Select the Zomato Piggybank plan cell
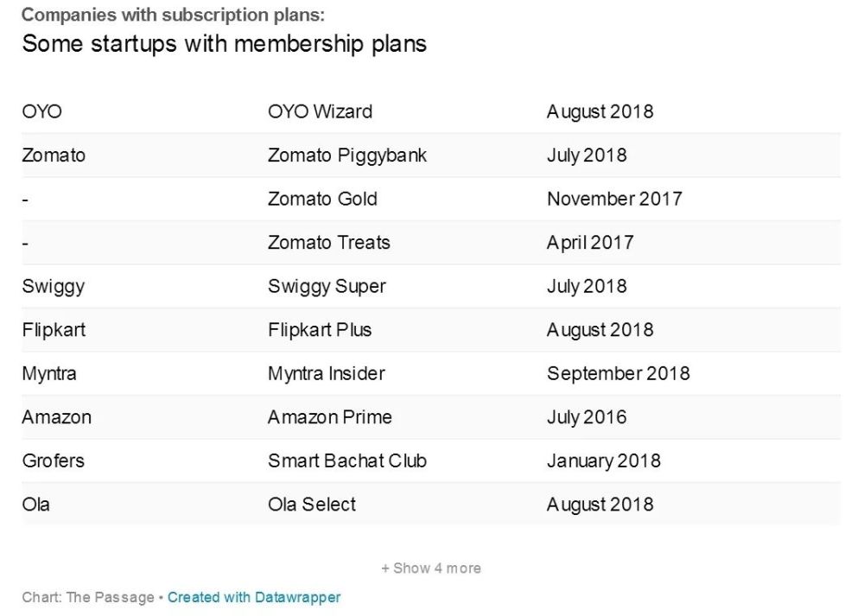Screen dimensions: 864x616 click(347, 156)
